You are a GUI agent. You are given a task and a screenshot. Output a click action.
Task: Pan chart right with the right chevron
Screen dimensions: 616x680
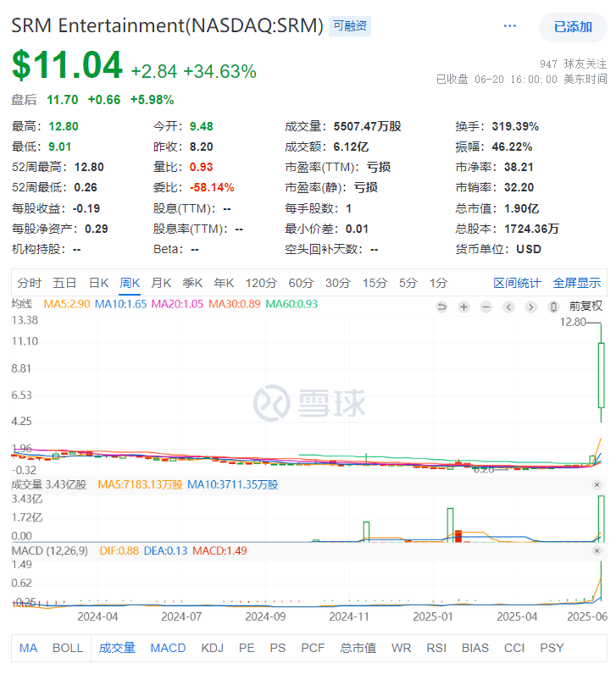click(530, 307)
